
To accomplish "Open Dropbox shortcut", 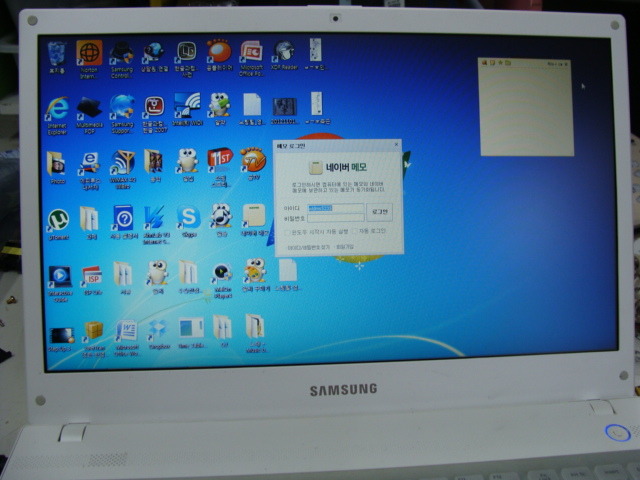I will pos(158,335).
